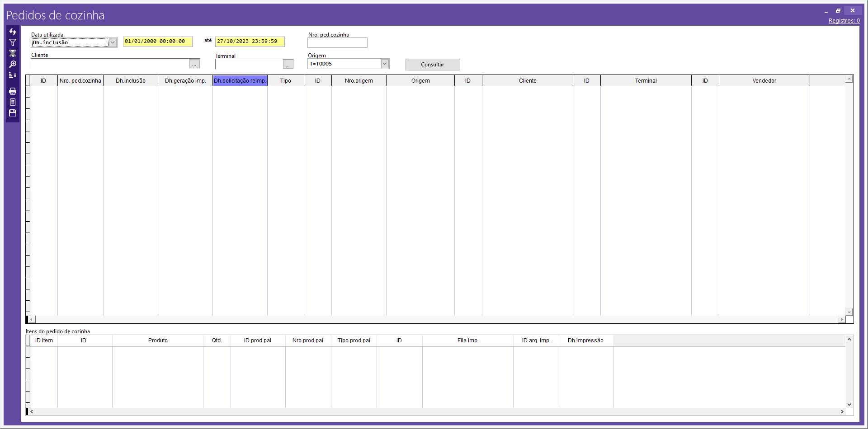Viewport: 868px width, 429px height.
Task: Clear the filter with the crossed-out funnel icon
Action: (13, 53)
